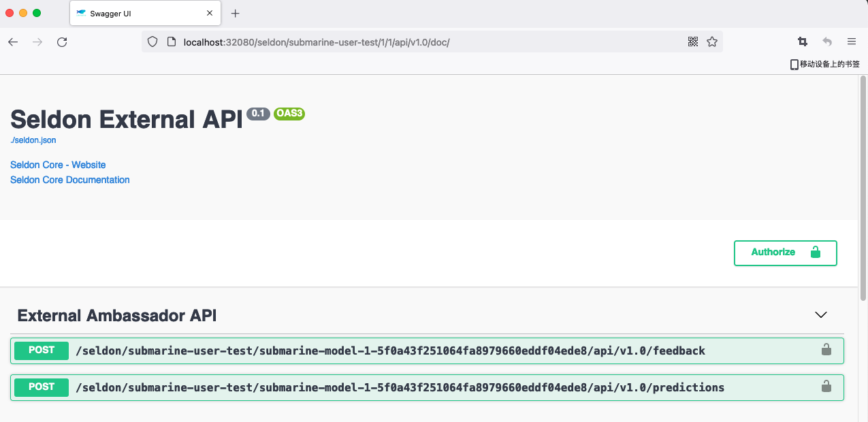Select the Swagger UI browser tab
Viewport: 868px width, 422px height.
coord(145,14)
